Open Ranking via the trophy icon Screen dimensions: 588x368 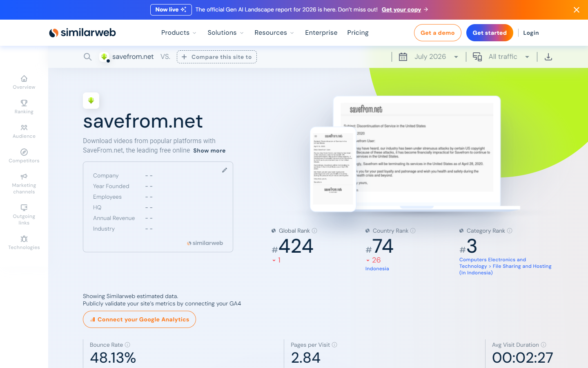pos(24,103)
